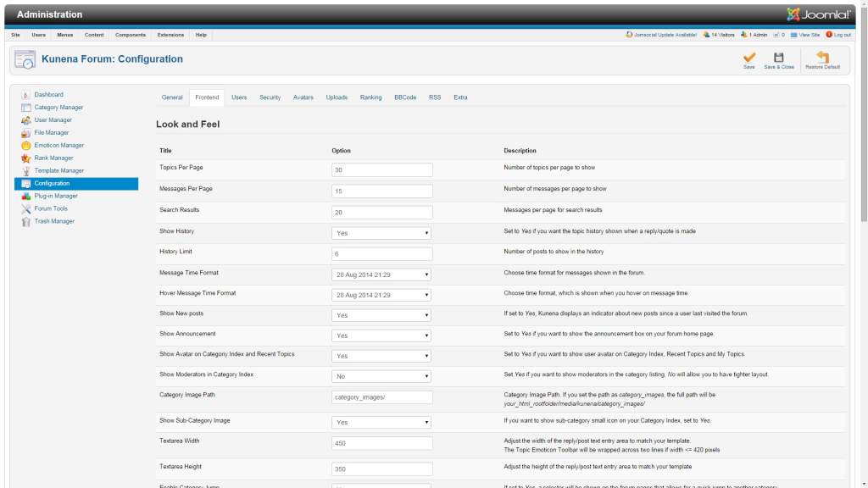Viewport: 868px width, 488px height.
Task: Click the Restore Default arrow icon
Action: point(822,57)
